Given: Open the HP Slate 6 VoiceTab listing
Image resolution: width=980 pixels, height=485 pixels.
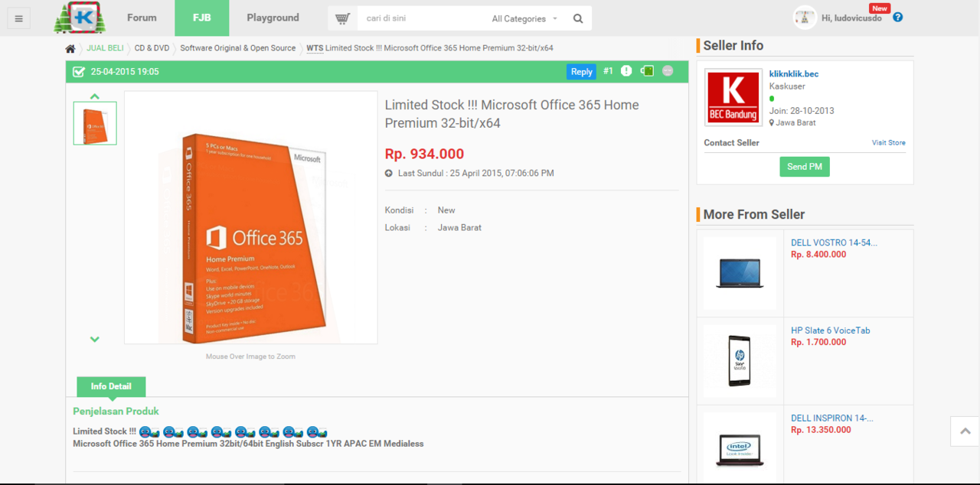Looking at the screenshot, I should 831,330.
